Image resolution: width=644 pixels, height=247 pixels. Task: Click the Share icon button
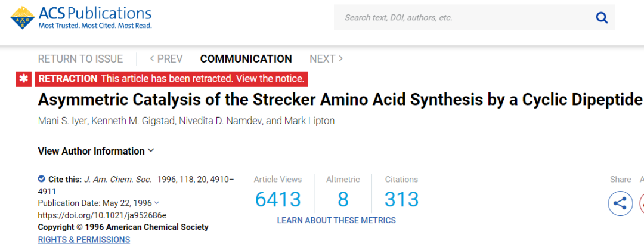tap(620, 203)
